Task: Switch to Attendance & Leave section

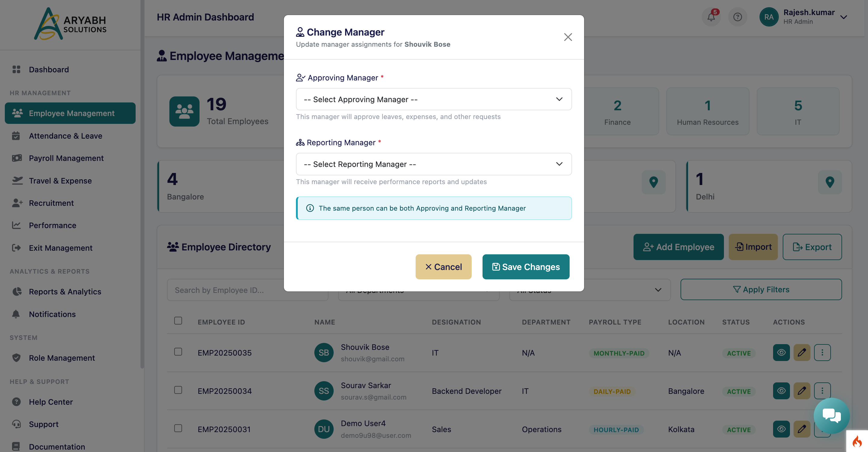Action: pos(65,136)
